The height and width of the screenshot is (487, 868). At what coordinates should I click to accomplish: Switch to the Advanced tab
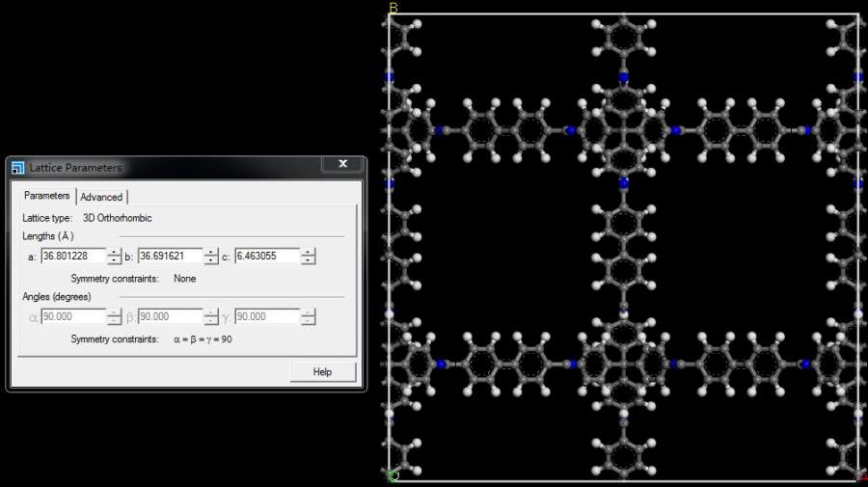[x=101, y=197]
